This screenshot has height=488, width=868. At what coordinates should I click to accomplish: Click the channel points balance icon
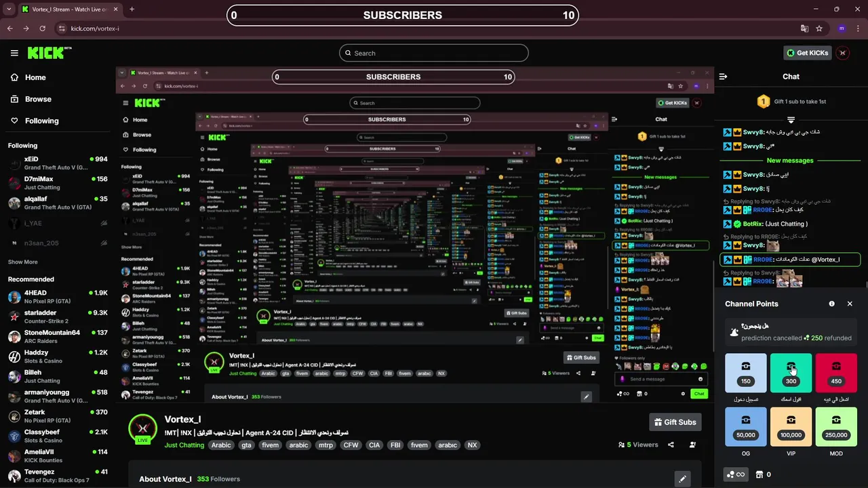[735, 474]
